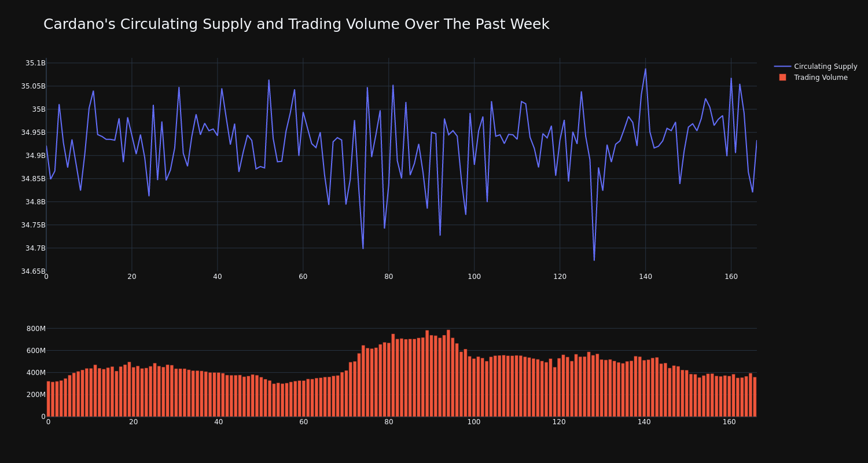Click x-axis tick 140 under supply chart
Viewport: 868px width, 463px height.
646,277
